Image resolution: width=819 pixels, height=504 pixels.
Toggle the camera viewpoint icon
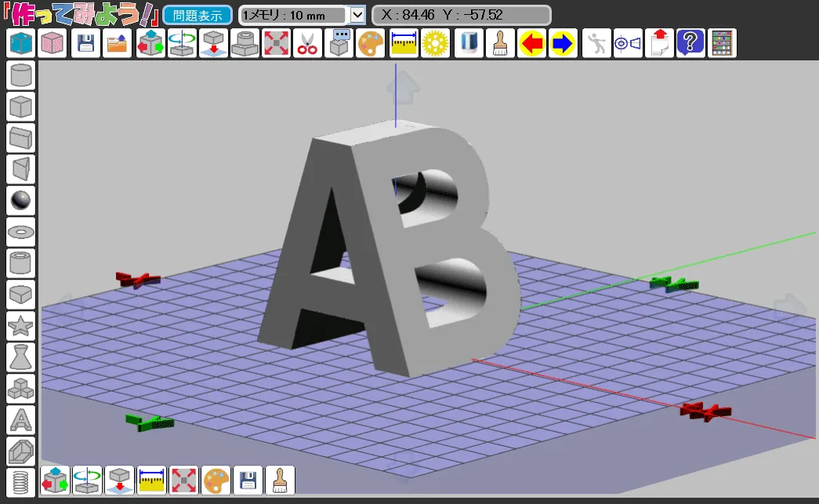pos(627,44)
